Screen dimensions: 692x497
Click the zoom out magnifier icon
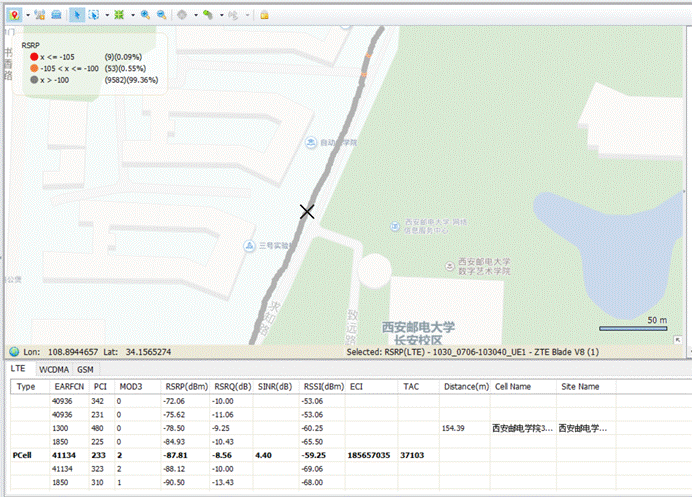(x=162, y=15)
